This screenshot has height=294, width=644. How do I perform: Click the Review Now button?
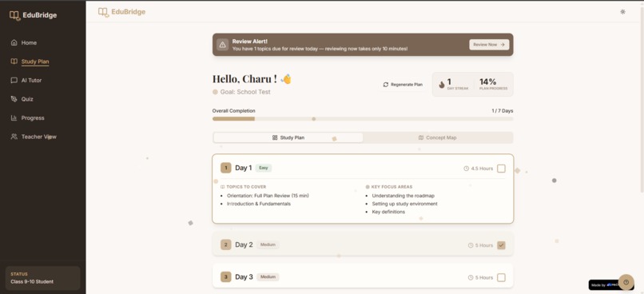tap(489, 45)
